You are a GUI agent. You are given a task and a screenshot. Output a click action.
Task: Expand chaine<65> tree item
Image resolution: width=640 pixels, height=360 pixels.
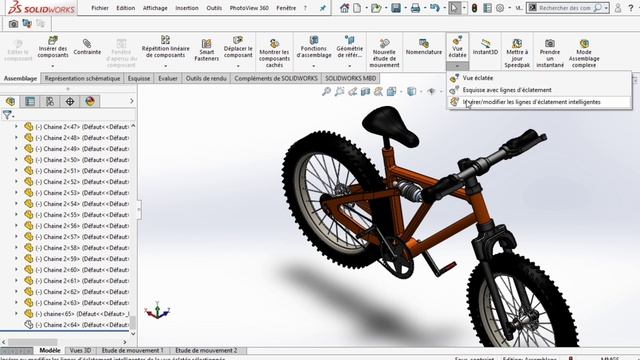16,313
